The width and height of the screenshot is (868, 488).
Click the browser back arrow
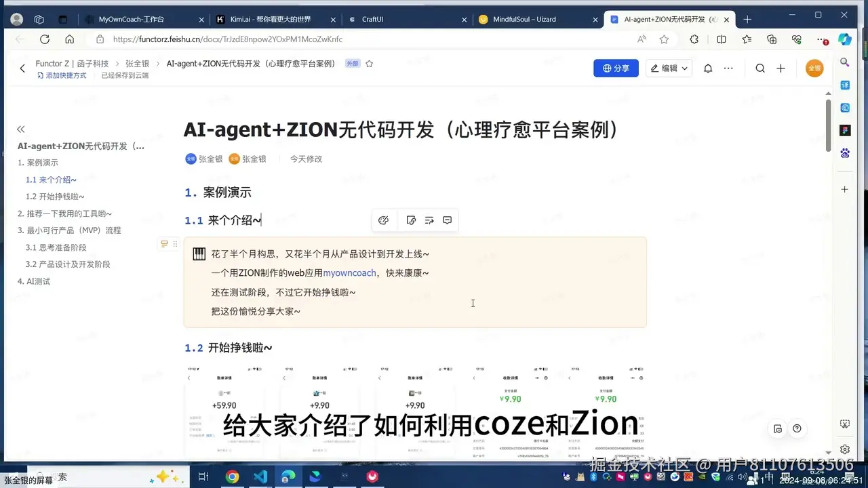tap(20, 39)
